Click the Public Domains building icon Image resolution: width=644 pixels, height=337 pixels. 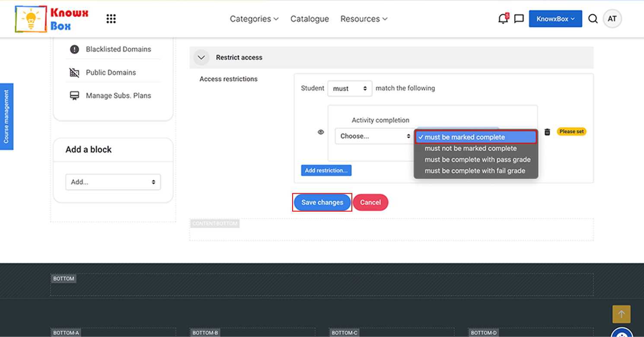click(74, 73)
